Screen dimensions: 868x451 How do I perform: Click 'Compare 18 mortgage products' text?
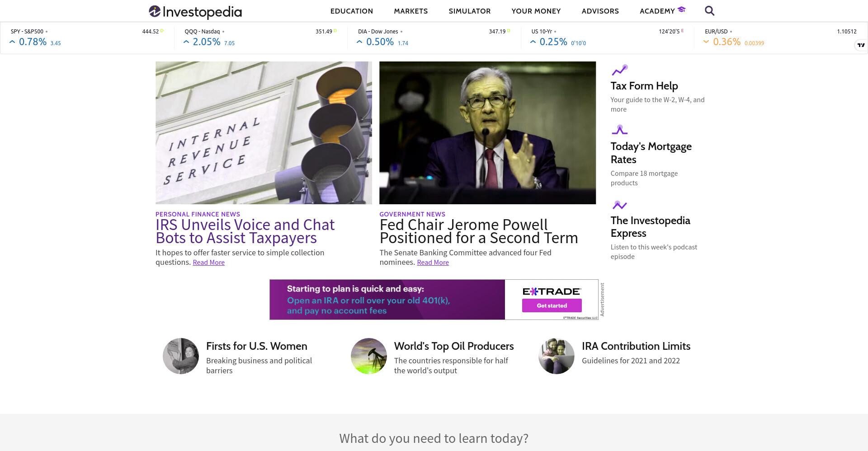point(644,178)
